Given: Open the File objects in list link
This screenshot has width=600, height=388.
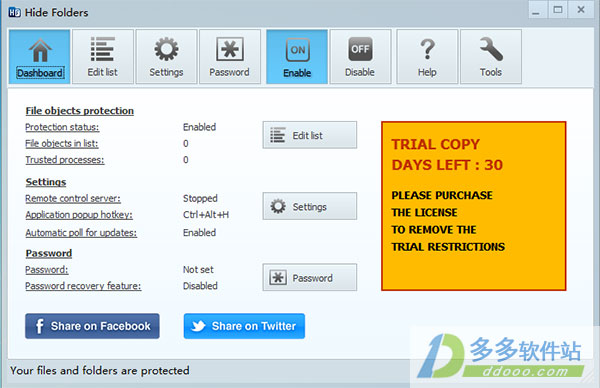Looking at the screenshot, I should pyautogui.click(x=62, y=143).
